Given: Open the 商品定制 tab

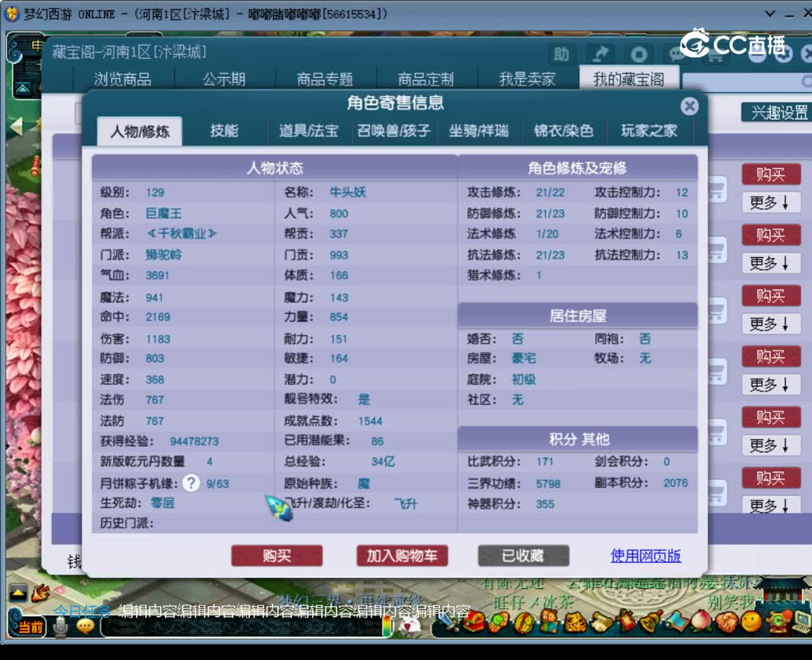Looking at the screenshot, I should 426,79.
